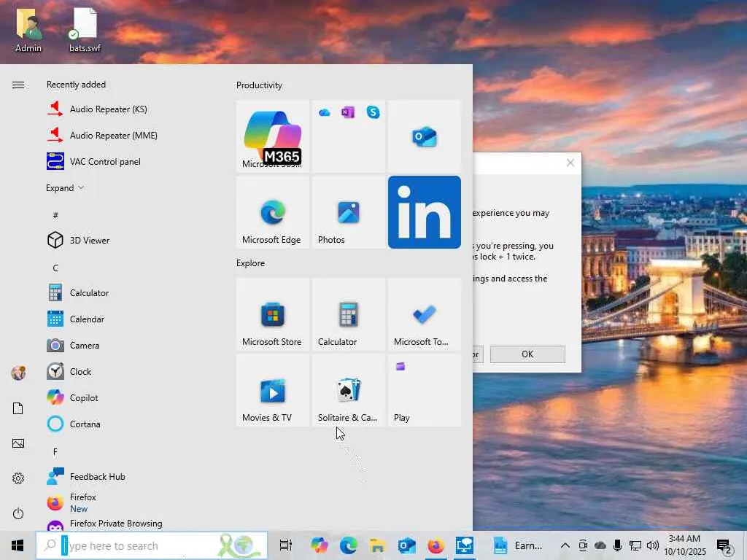Open the Microsoft 365 Copilot tile
The image size is (747, 560).
coord(272,136)
